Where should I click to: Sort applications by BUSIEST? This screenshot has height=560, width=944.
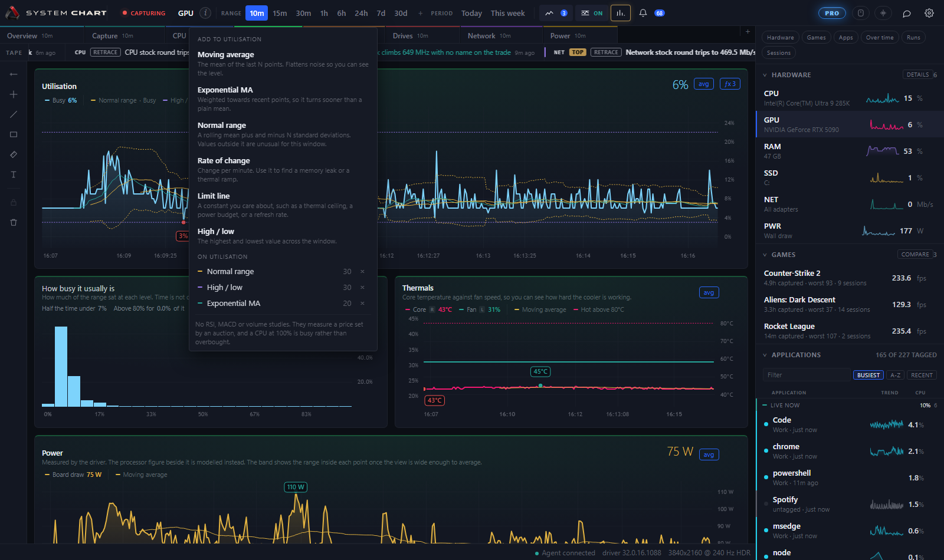pyautogui.click(x=868, y=375)
